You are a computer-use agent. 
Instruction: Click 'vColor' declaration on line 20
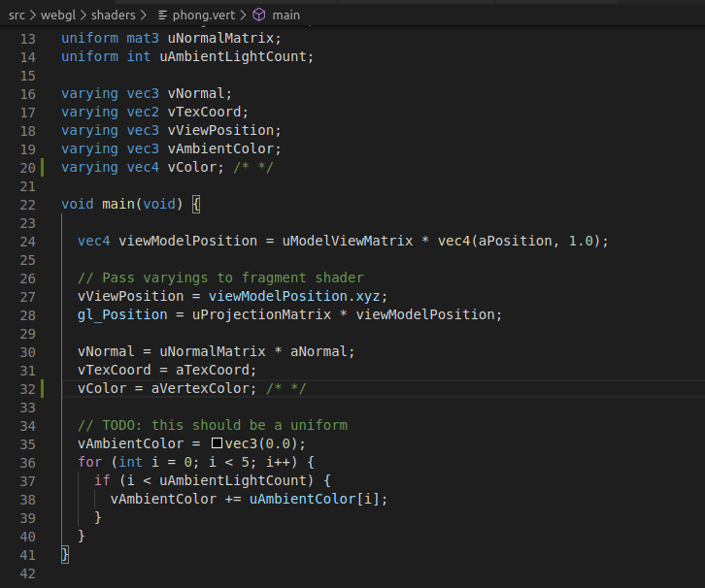[x=192, y=167]
